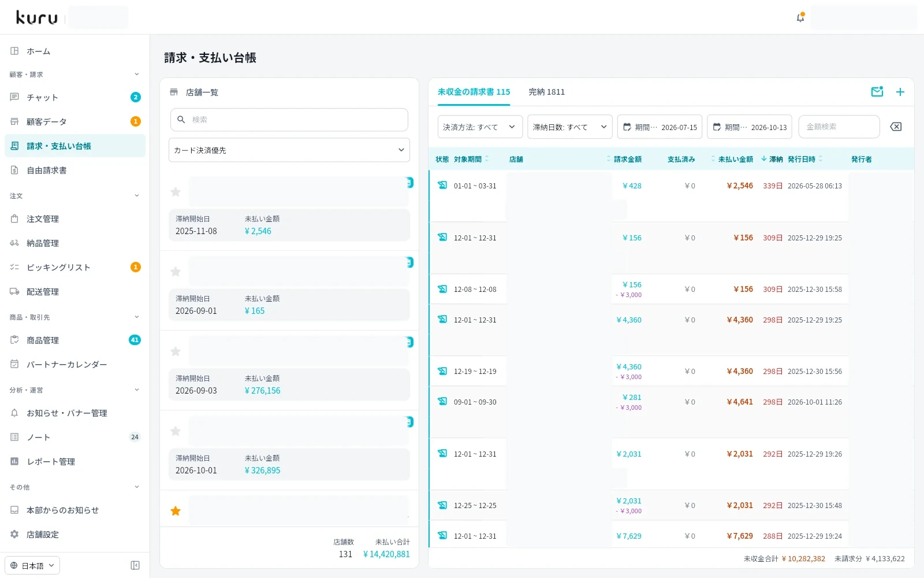The image size is (924, 578).
Task: Click the search magnifier icon in store list
Action: 181,120
